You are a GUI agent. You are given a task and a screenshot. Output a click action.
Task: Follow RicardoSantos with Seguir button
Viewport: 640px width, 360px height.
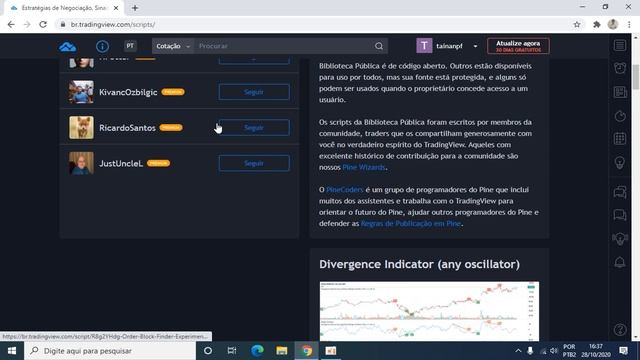(x=254, y=127)
